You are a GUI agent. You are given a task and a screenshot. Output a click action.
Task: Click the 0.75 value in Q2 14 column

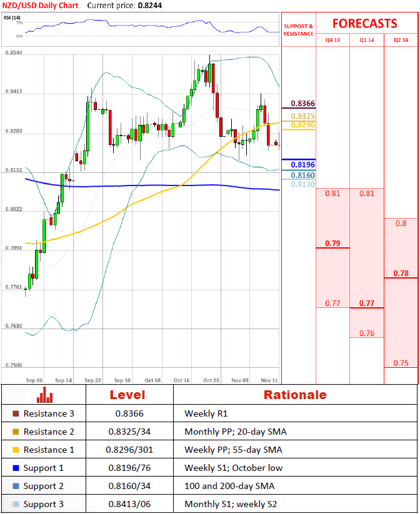click(401, 363)
